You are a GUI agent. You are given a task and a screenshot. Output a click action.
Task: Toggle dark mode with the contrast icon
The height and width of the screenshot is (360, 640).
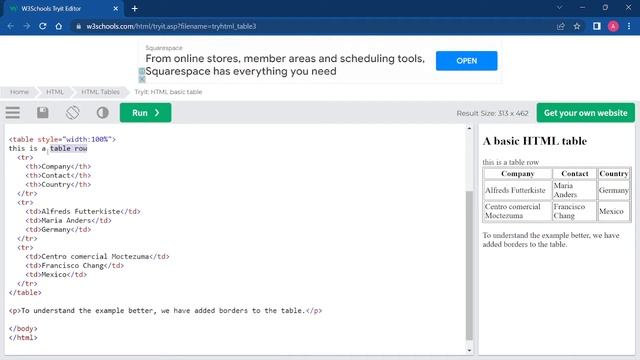point(102,113)
